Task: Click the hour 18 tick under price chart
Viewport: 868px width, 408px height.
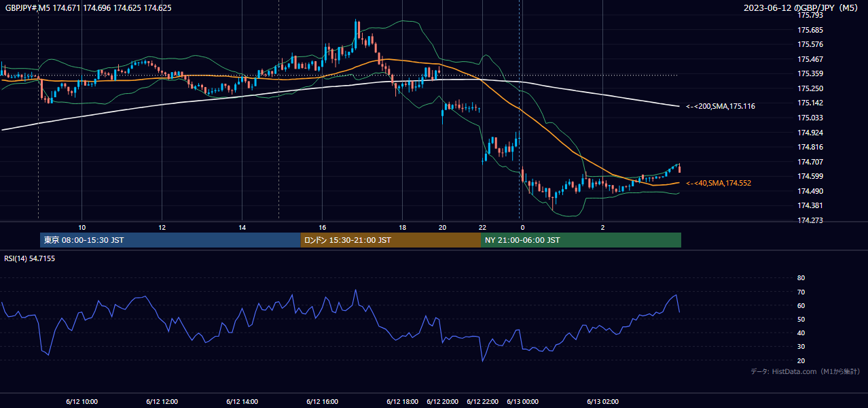Action: pyautogui.click(x=402, y=227)
